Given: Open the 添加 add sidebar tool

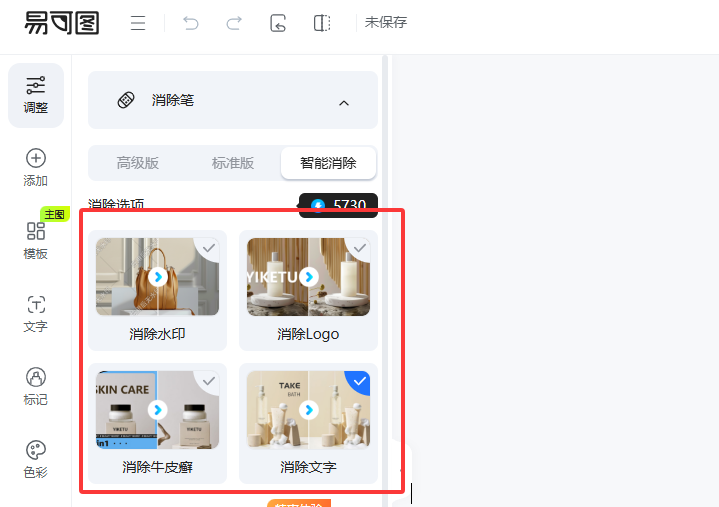Looking at the screenshot, I should (36, 168).
